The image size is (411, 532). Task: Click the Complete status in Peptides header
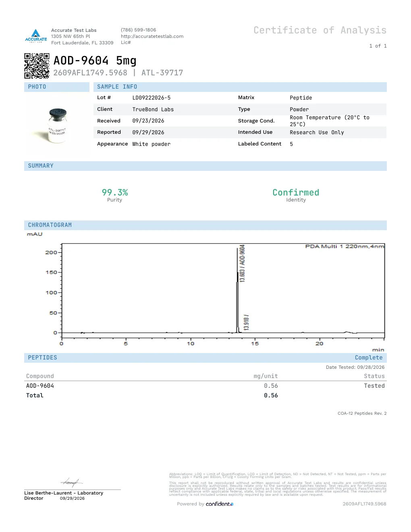click(369, 358)
